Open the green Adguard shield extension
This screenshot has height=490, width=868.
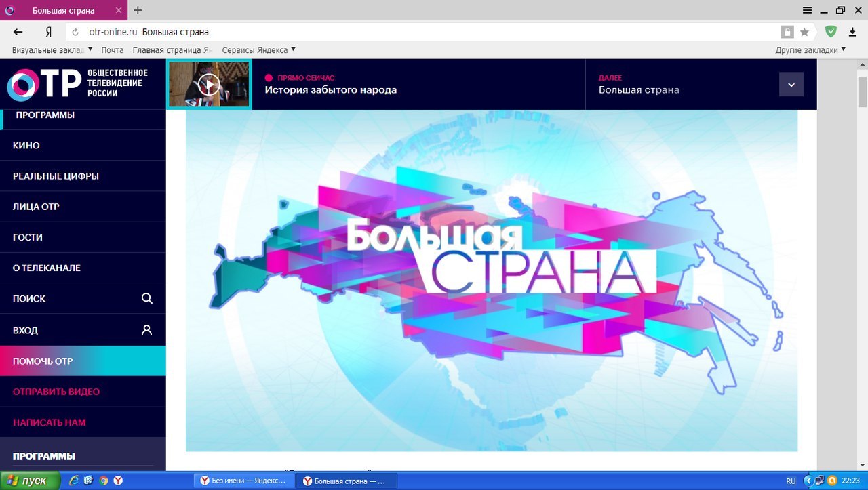tap(831, 31)
